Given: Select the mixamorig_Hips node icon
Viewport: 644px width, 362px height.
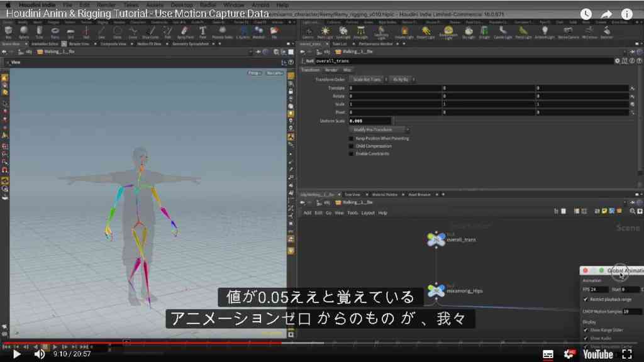Looking at the screenshot, I should click(x=436, y=290).
